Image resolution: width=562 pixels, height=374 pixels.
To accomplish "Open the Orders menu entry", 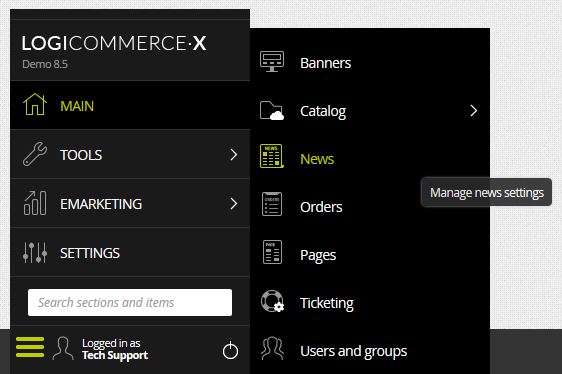I will [370, 207].
